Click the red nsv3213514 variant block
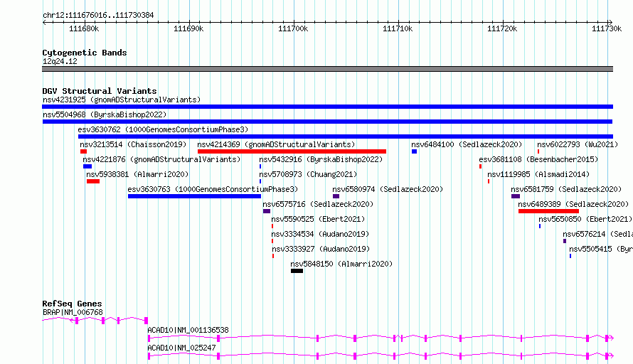633x364 pixels. tap(83, 151)
